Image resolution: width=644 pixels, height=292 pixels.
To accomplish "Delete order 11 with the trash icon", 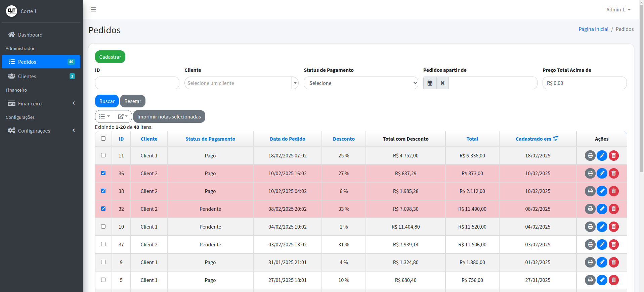I will coord(613,155).
